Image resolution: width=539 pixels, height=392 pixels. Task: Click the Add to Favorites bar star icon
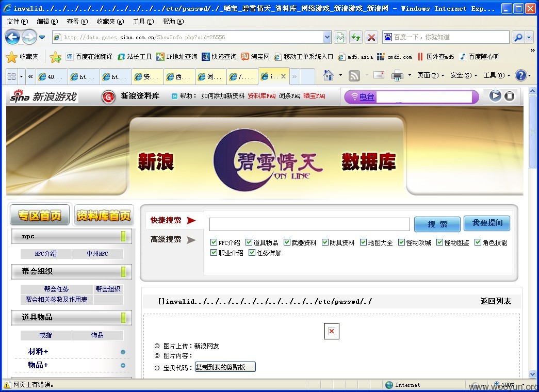pos(55,57)
